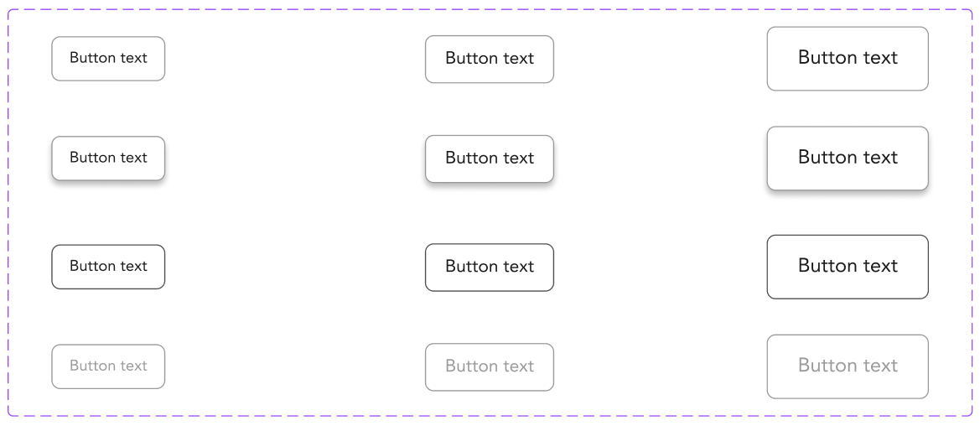Click the text label in large shadowed button
The height and width of the screenshot is (426, 980).
point(848,158)
